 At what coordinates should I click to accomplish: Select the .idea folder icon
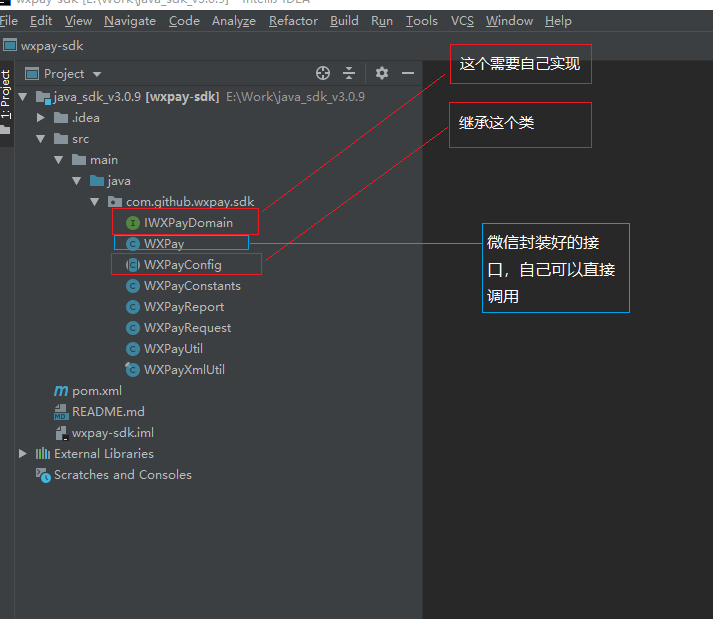61,118
